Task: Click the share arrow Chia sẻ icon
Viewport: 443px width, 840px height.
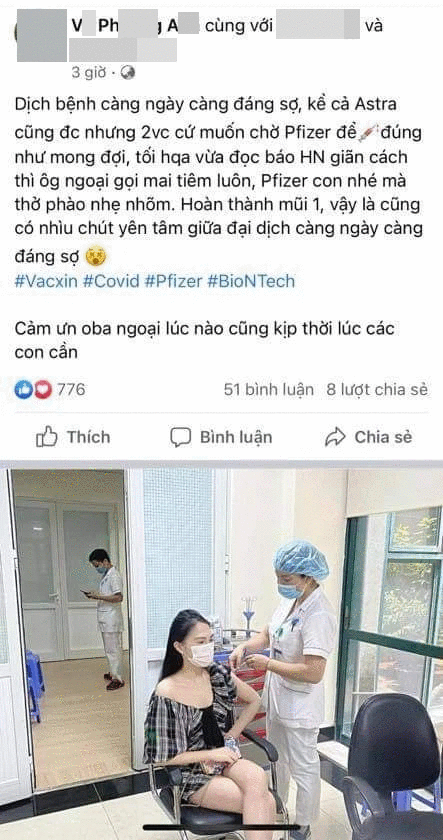Action: [335, 437]
